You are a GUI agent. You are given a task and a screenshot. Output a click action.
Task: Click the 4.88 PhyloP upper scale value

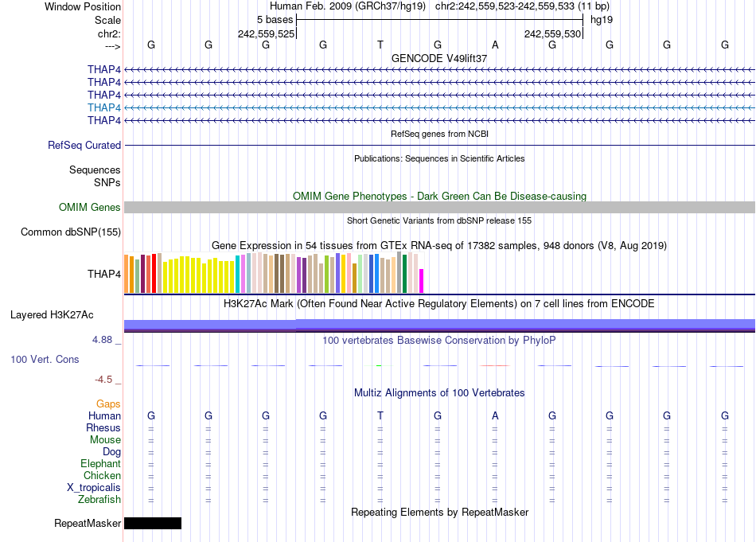coord(102,340)
